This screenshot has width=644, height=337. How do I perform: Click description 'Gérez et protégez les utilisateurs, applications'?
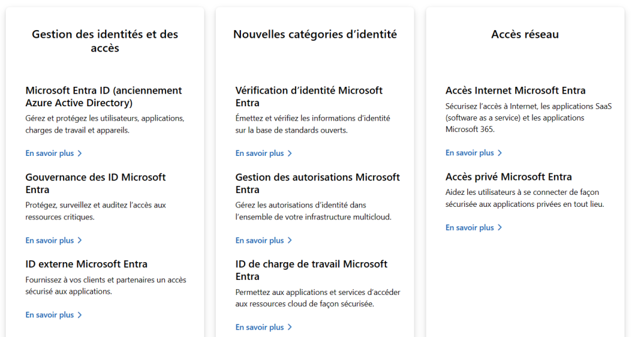(x=105, y=124)
